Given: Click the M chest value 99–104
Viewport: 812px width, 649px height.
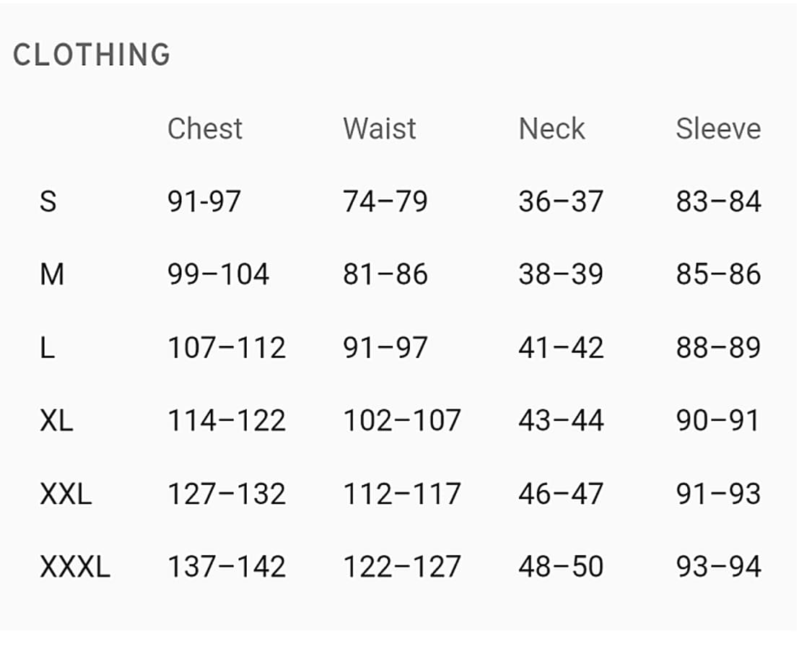Looking at the screenshot, I should coord(218,274).
